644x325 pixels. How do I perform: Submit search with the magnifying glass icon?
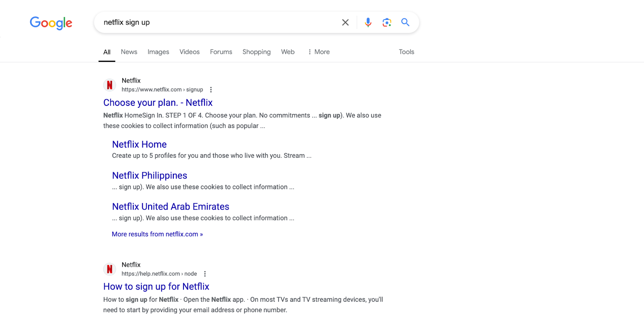pos(405,23)
